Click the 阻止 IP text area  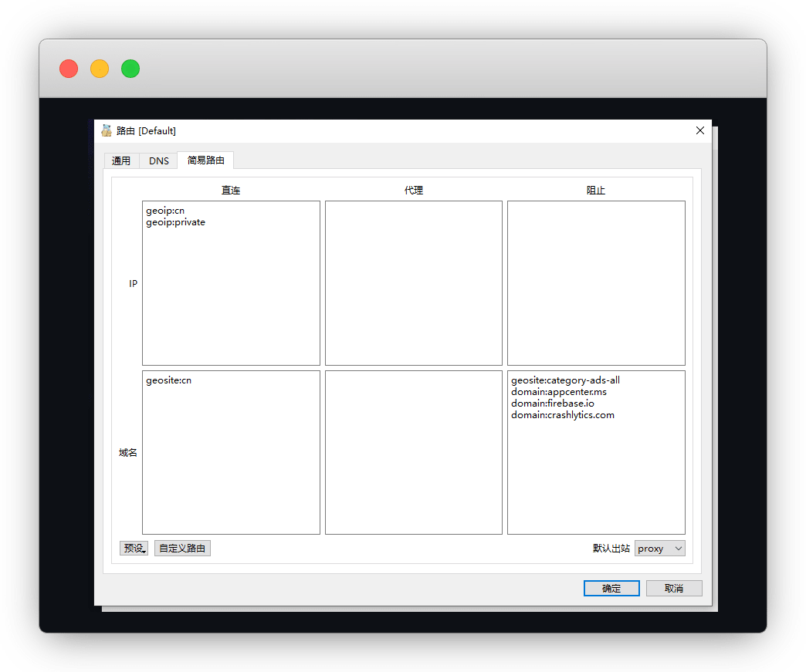pos(595,283)
